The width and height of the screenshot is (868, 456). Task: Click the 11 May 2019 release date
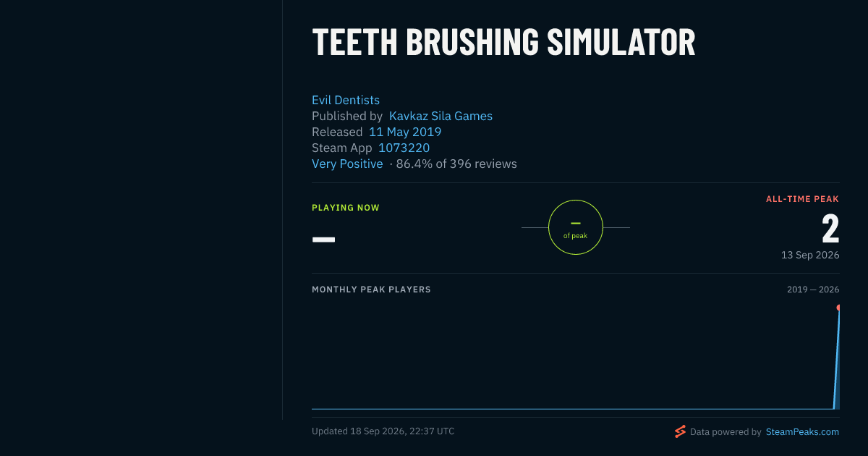point(405,132)
